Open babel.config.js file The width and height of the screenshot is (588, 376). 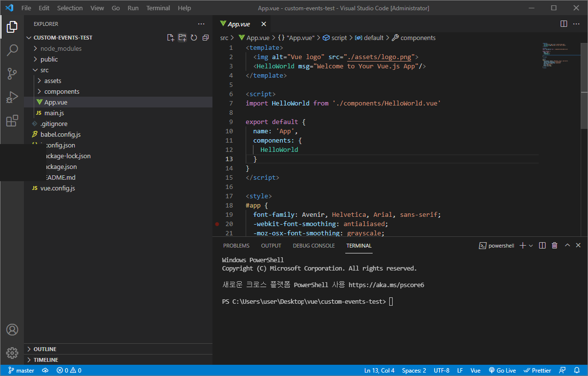(x=118, y=134)
